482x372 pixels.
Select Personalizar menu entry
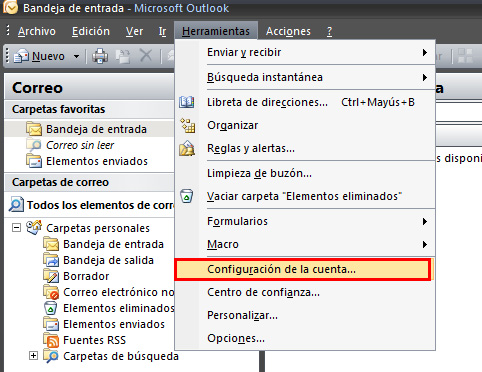pyautogui.click(x=305, y=315)
